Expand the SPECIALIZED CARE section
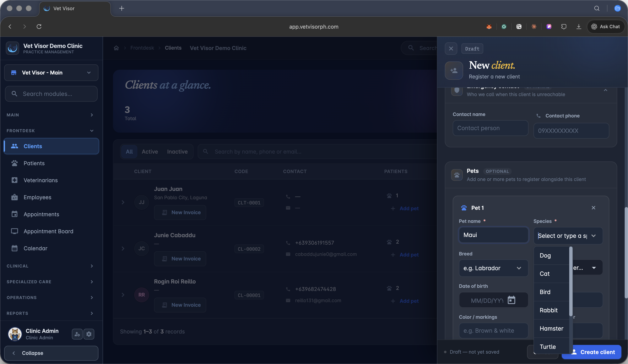Image resolution: width=628 pixels, height=364 pixels. (x=50, y=282)
